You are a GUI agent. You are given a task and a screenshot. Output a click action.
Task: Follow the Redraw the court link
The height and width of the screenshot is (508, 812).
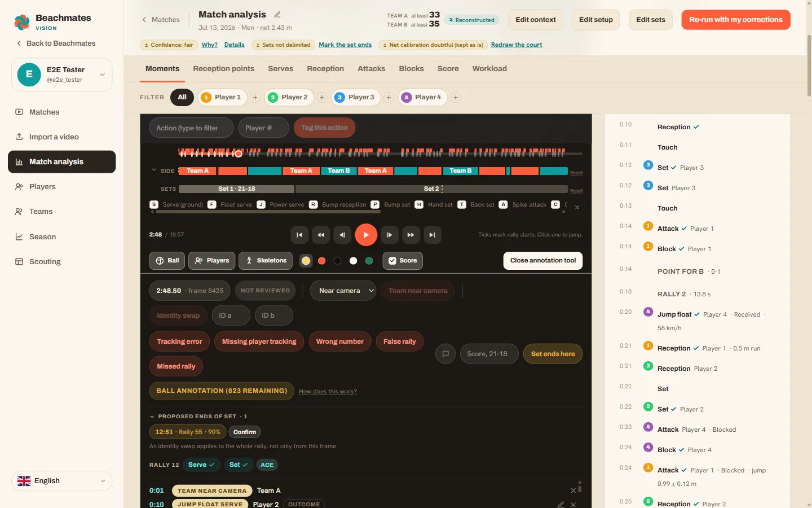(x=517, y=45)
